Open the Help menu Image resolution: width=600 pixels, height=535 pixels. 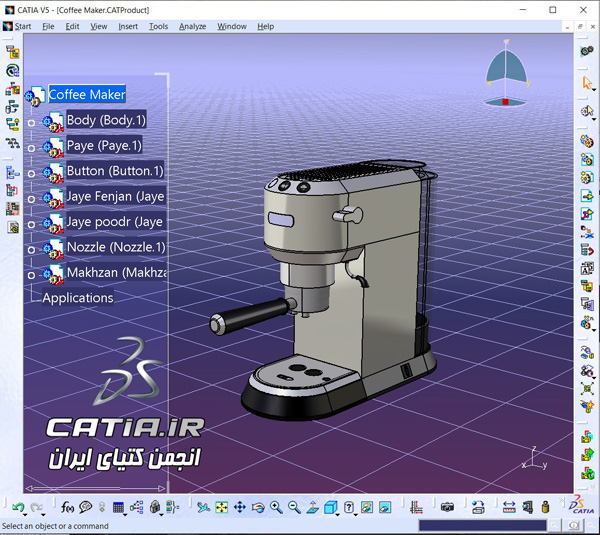(x=265, y=26)
